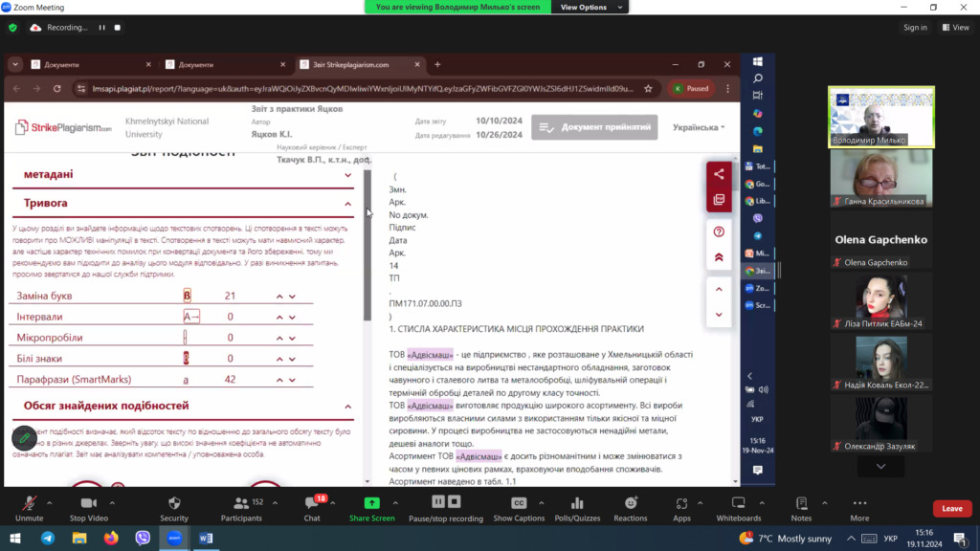Toggle the Білі знаки highlight marker
This screenshot has width=980, height=551.
pyautogui.click(x=187, y=359)
